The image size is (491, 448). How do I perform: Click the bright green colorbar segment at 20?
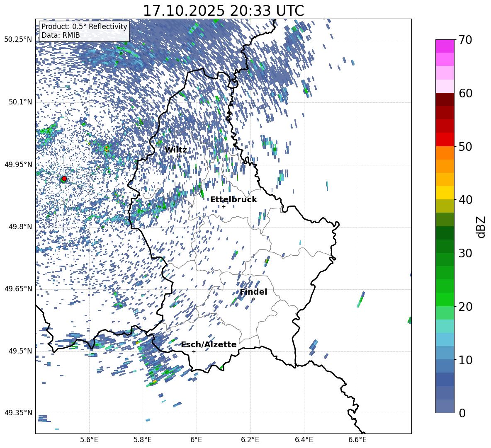tap(445, 299)
